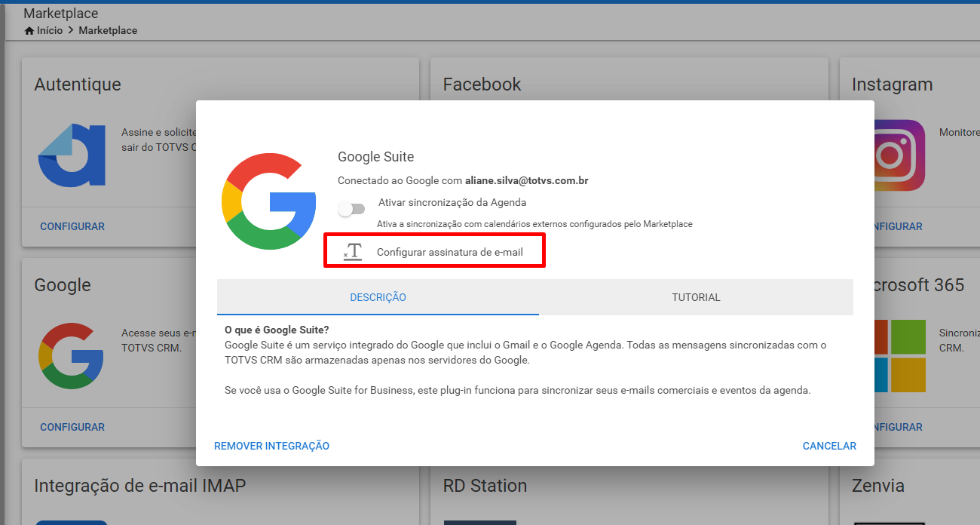The width and height of the screenshot is (980, 525).
Task: Click the RD Station card title
Action: [x=485, y=486]
